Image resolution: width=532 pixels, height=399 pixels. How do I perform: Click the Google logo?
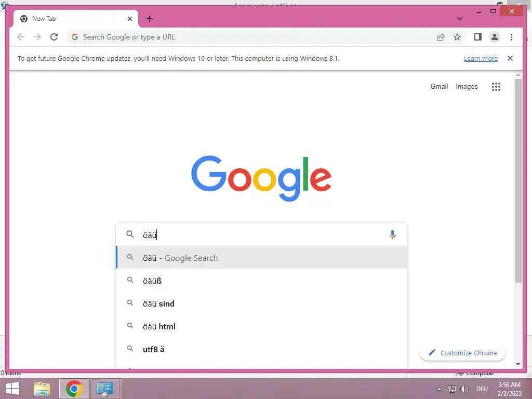[x=261, y=178]
